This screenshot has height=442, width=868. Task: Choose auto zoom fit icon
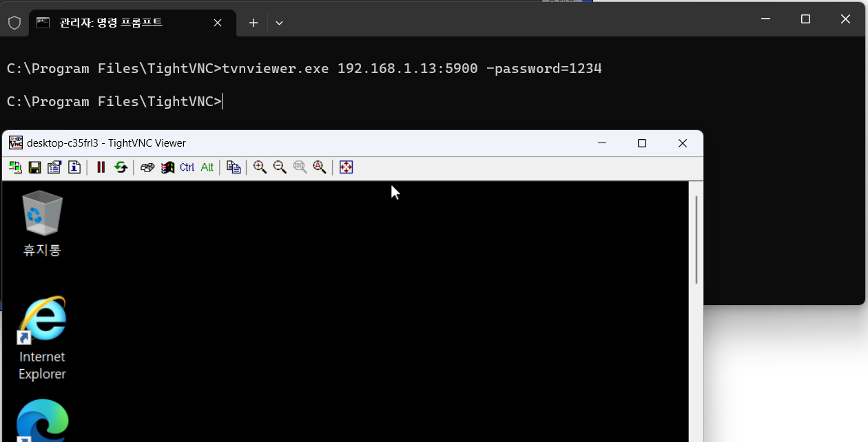pos(320,167)
